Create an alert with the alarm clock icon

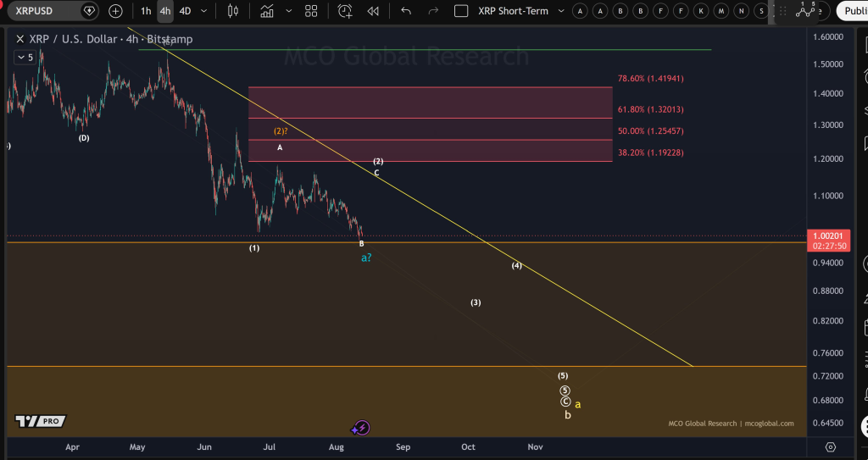coord(345,10)
